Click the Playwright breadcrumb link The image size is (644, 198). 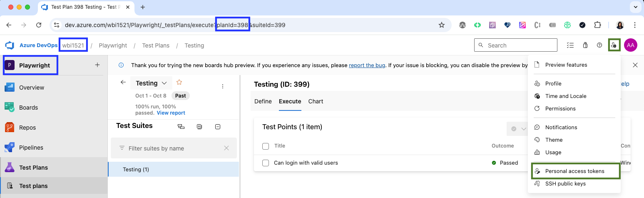pos(113,45)
